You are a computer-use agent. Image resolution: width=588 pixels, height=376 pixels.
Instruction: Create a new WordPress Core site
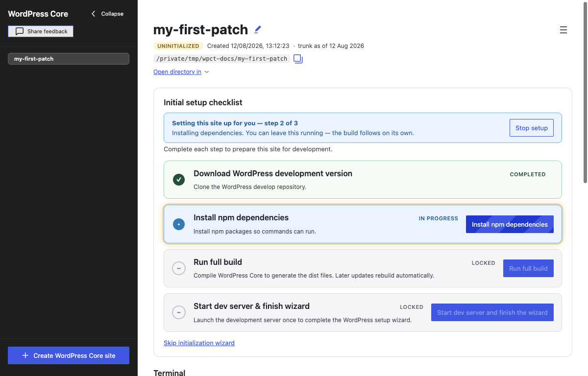(69, 355)
